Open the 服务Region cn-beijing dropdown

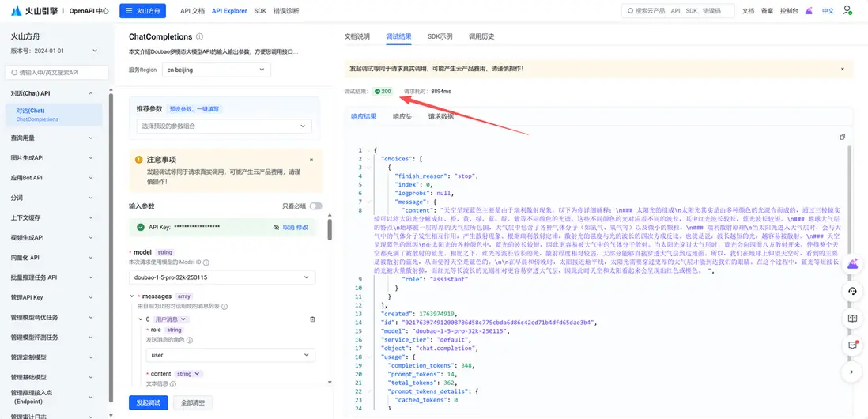(x=217, y=70)
